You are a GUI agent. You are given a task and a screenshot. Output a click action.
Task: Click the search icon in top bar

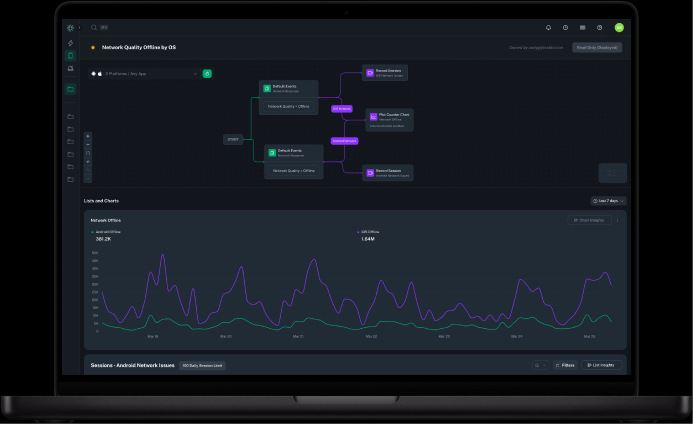pyautogui.click(x=94, y=28)
